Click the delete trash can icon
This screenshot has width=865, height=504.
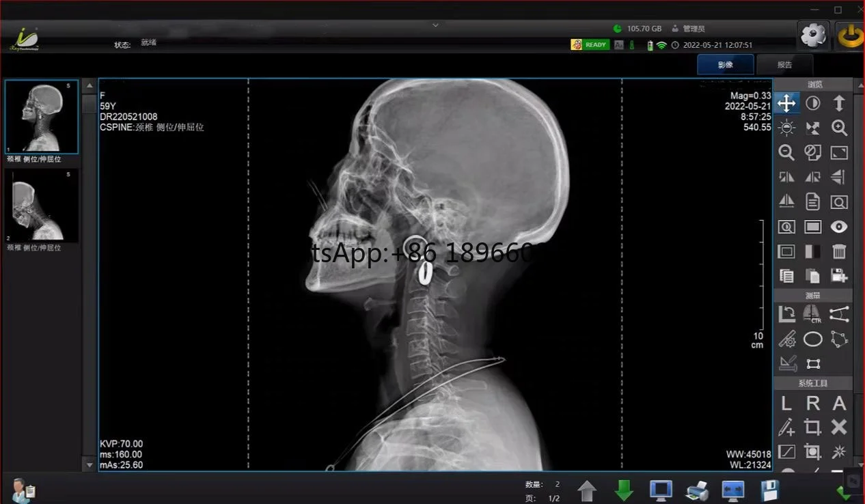[839, 251]
